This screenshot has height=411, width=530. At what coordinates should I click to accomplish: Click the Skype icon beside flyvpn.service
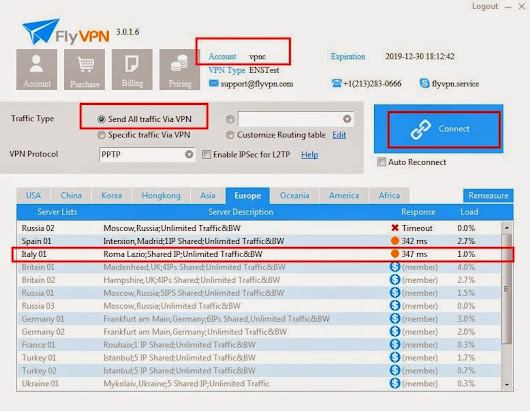point(424,83)
